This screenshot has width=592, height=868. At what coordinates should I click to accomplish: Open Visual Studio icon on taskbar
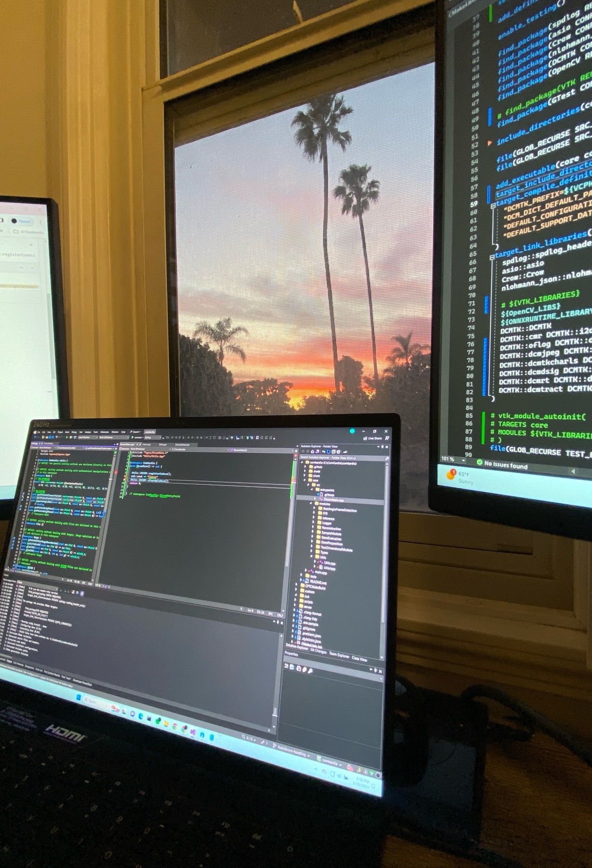click(193, 732)
